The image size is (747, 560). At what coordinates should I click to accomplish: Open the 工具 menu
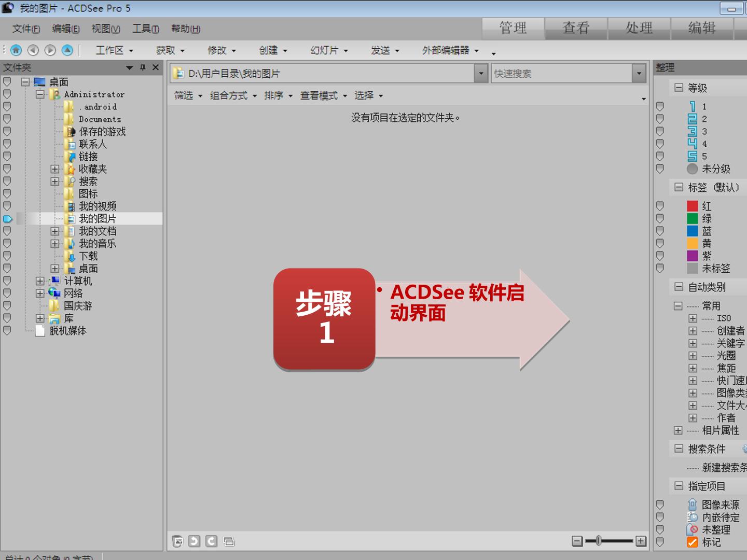tap(146, 29)
